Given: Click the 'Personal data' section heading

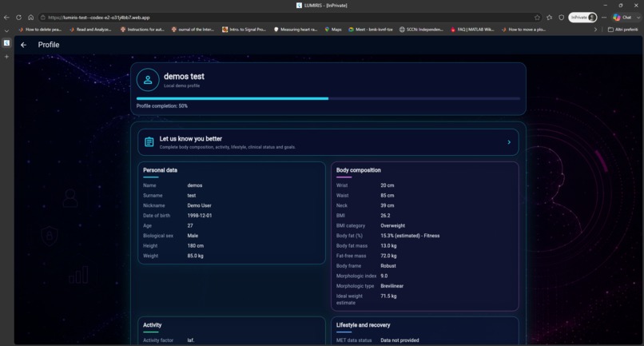Looking at the screenshot, I should (x=160, y=170).
